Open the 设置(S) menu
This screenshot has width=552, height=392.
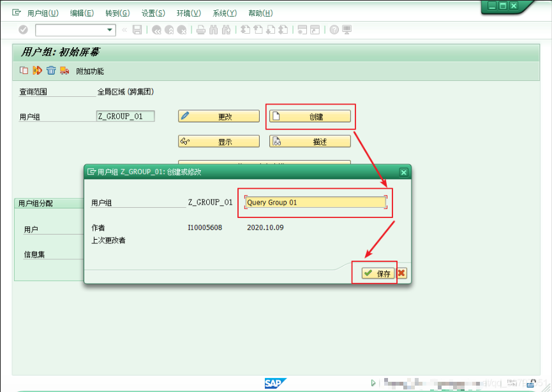pyautogui.click(x=153, y=13)
